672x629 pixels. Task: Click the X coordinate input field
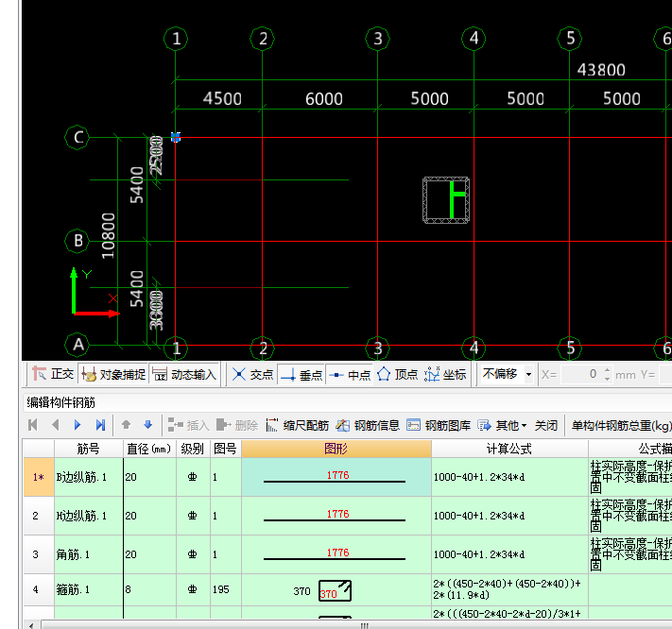coord(580,375)
